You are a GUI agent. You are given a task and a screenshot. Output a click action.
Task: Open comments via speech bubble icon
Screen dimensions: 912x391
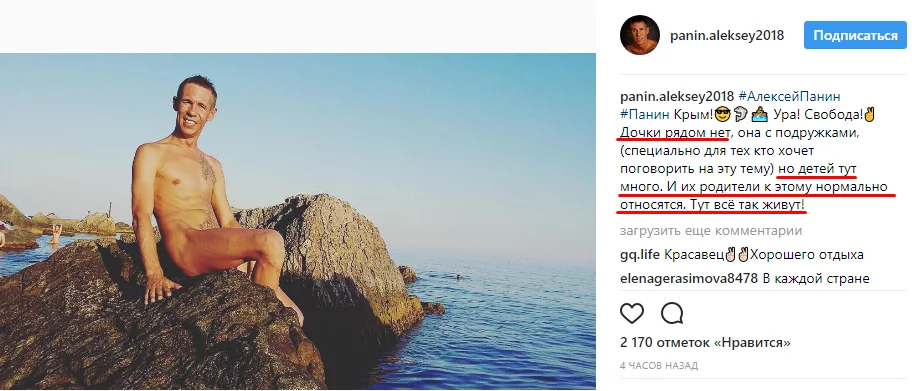[672, 314]
